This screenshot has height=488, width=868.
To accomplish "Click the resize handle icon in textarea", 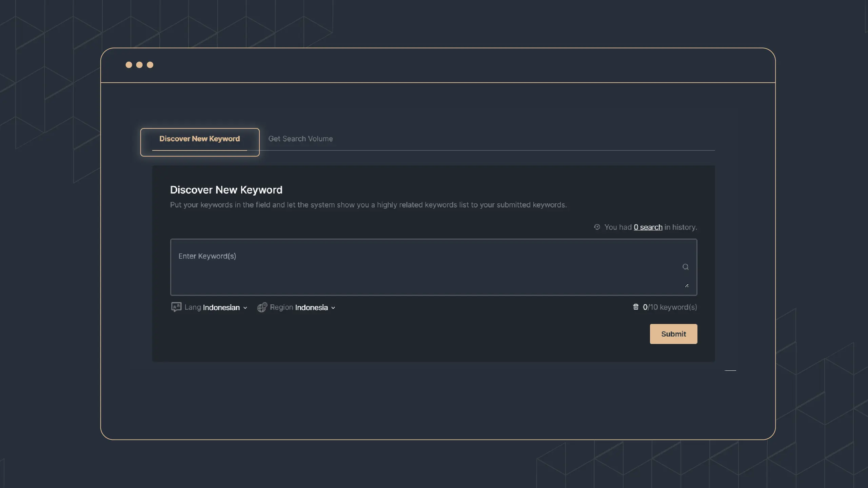I will coord(687,285).
